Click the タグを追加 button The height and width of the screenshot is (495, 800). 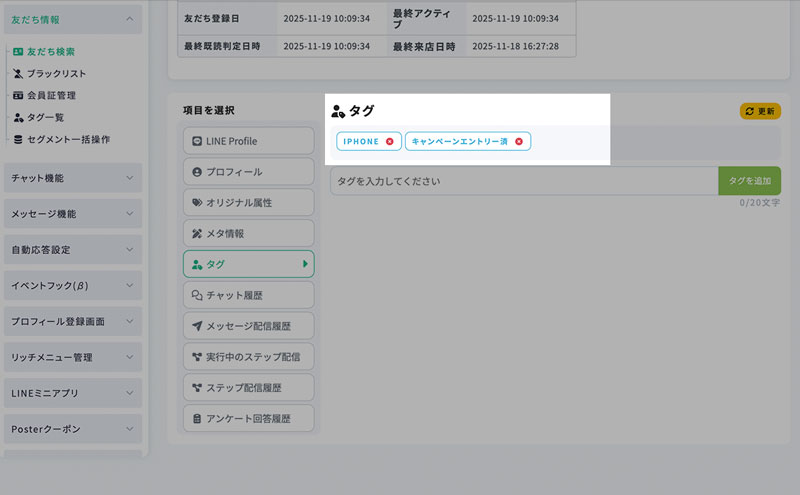(749, 181)
